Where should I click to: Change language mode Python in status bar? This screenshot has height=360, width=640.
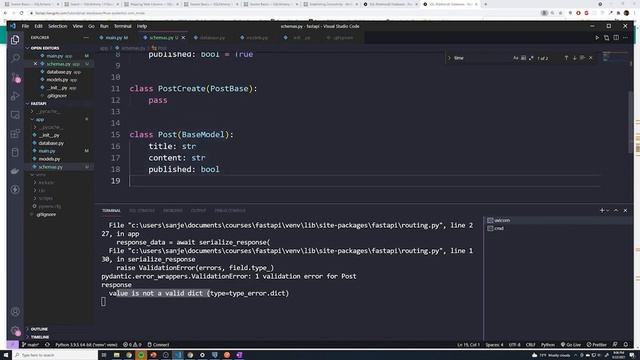click(x=548, y=345)
